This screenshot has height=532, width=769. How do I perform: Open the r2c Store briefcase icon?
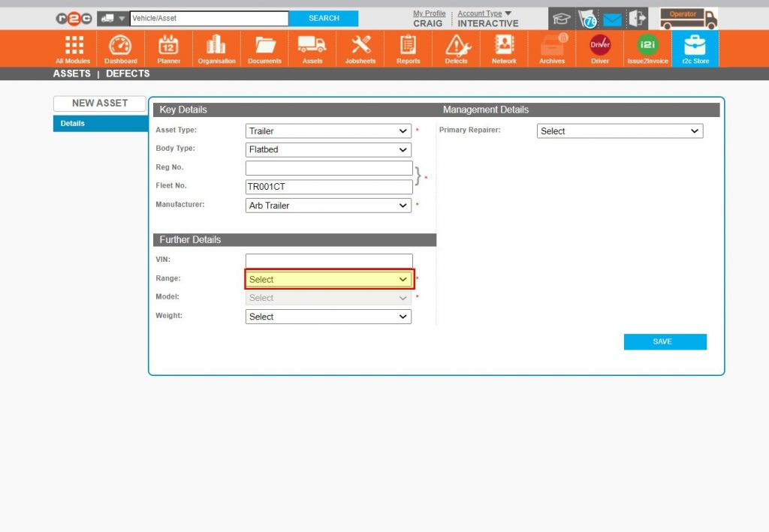point(695,44)
